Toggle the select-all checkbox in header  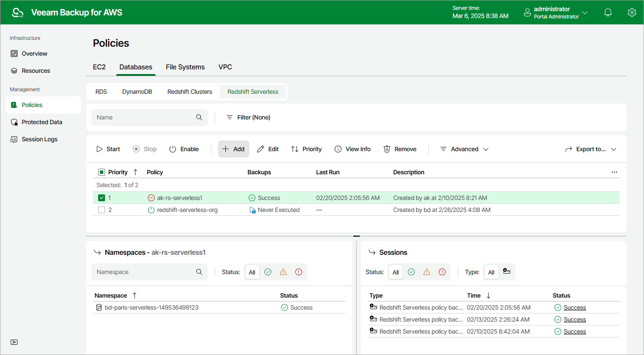(x=102, y=172)
